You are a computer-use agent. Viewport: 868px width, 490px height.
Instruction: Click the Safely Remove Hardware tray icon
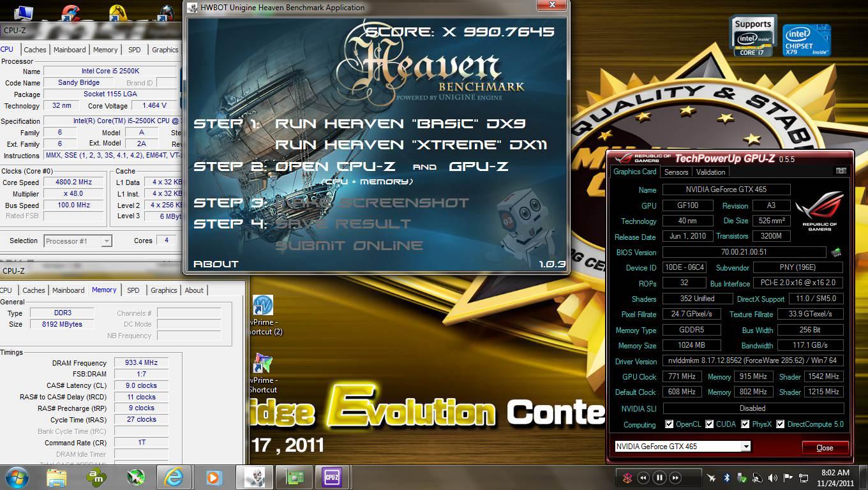pyautogui.click(x=742, y=477)
